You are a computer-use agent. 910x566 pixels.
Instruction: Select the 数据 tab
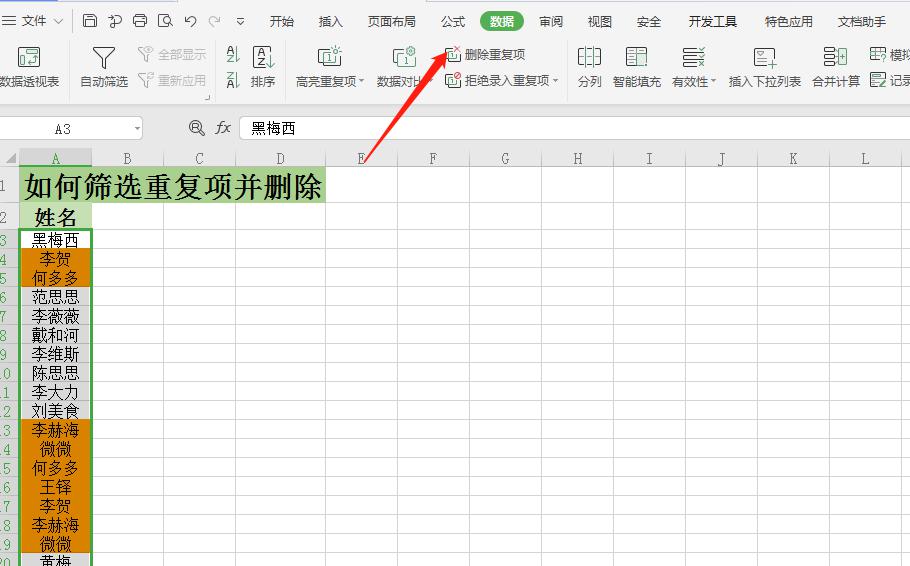click(x=502, y=21)
